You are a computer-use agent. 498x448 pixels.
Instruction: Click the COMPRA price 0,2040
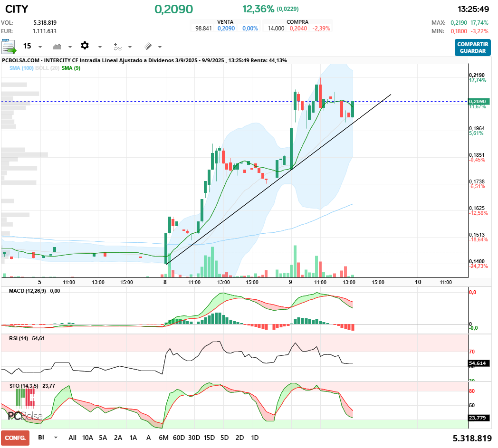coord(298,28)
